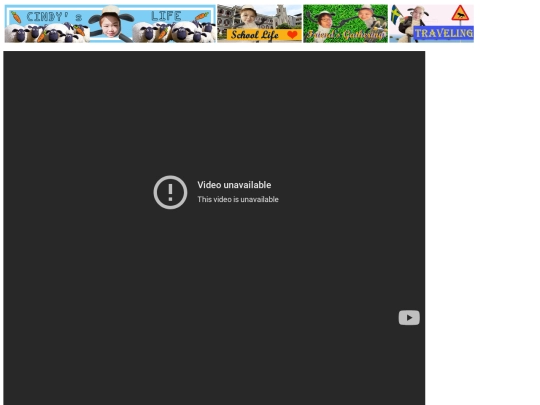Open the Cindy's Life banner

[110, 23]
